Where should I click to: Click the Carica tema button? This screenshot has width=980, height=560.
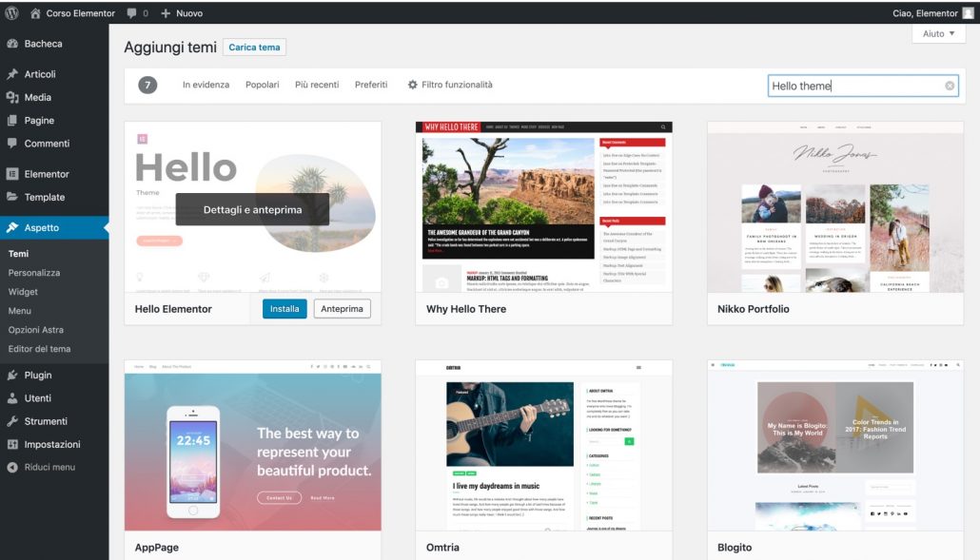pos(253,46)
